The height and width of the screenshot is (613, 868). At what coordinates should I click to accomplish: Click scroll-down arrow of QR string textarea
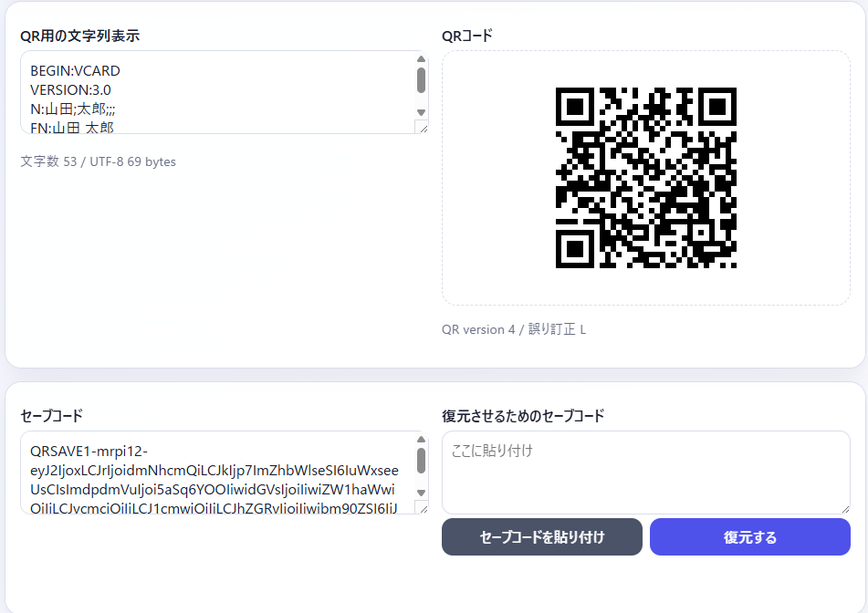tap(421, 112)
